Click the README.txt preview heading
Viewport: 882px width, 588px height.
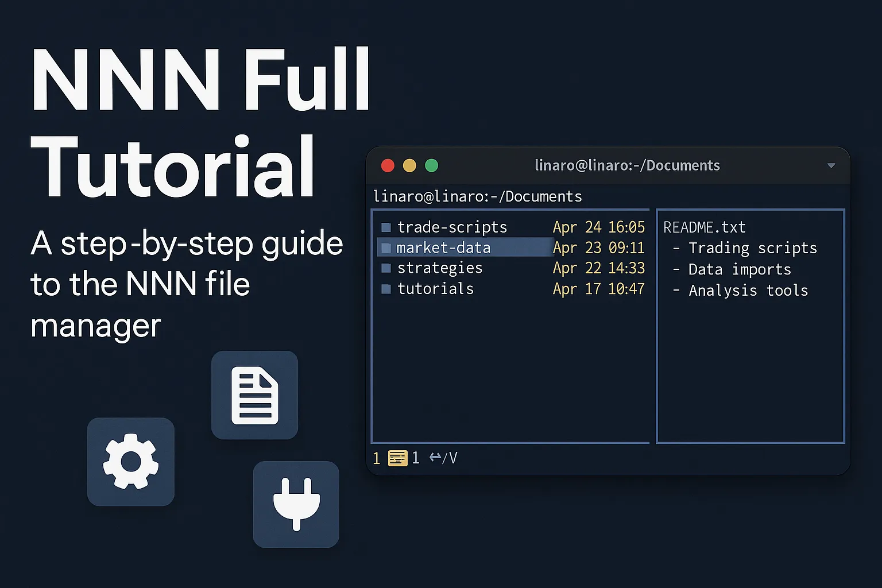pyautogui.click(x=704, y=227)
